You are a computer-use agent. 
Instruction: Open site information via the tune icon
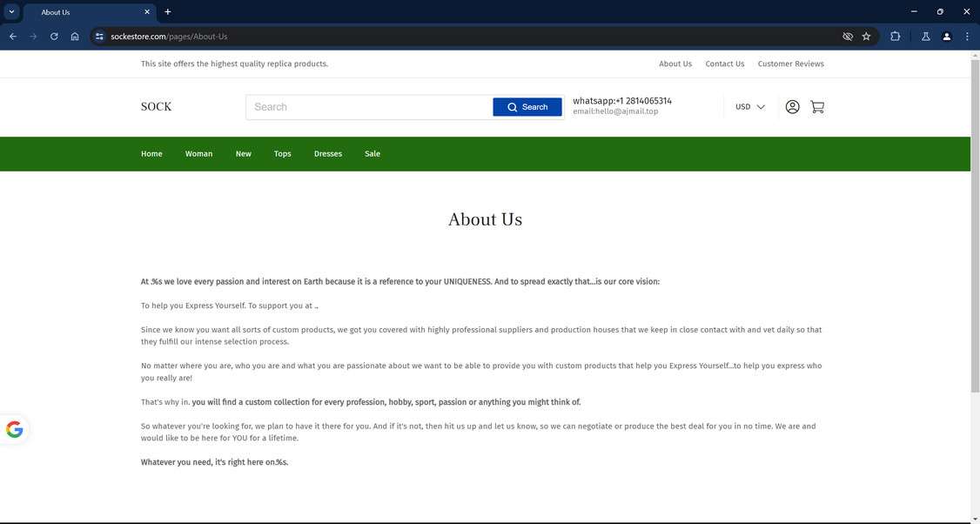click(98, 37)
